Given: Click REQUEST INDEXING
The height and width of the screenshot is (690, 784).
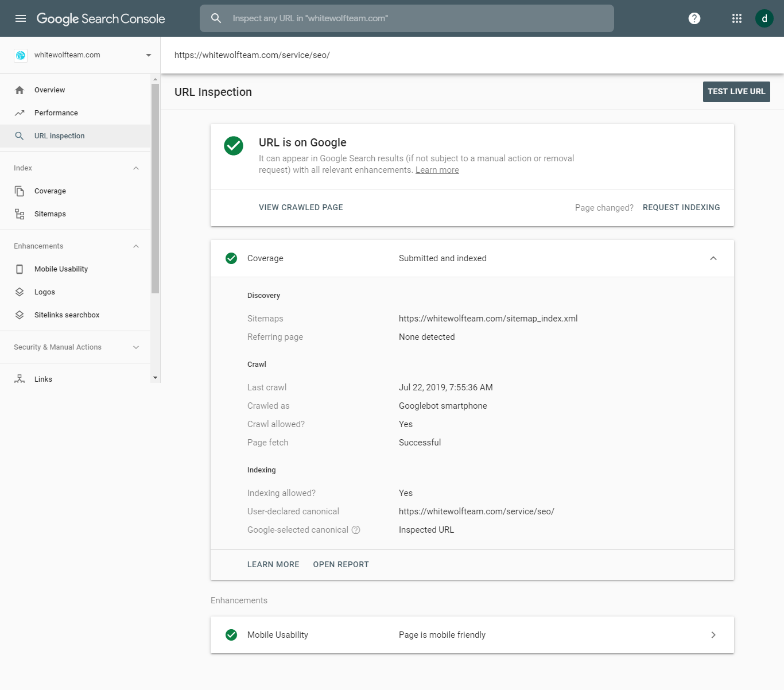Looking at the screenshot, I should [681, 208].
